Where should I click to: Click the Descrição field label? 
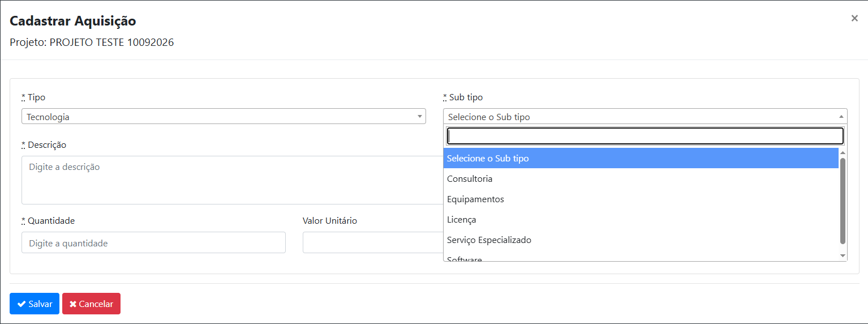click(x=44, y=145)
